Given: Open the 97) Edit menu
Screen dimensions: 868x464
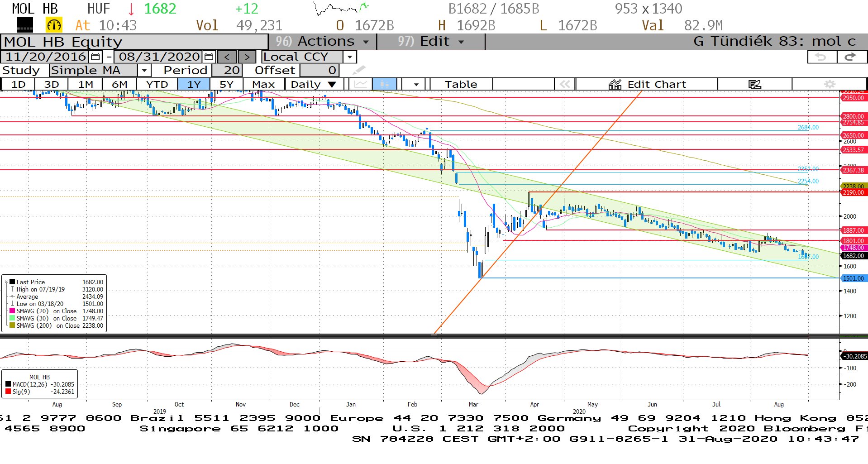Looking at the screenshot, I should pos(431,42).
